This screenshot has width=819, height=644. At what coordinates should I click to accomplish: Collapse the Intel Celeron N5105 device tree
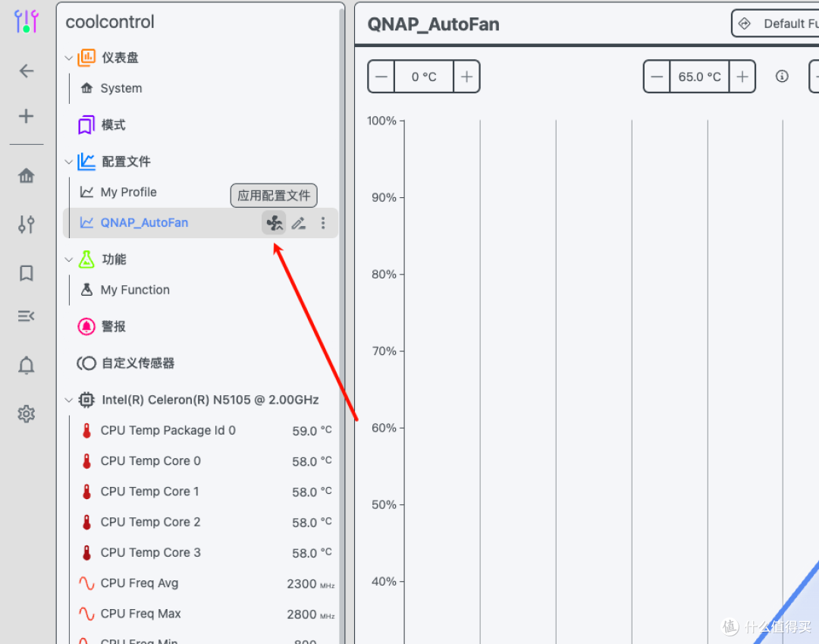(69, 400)
